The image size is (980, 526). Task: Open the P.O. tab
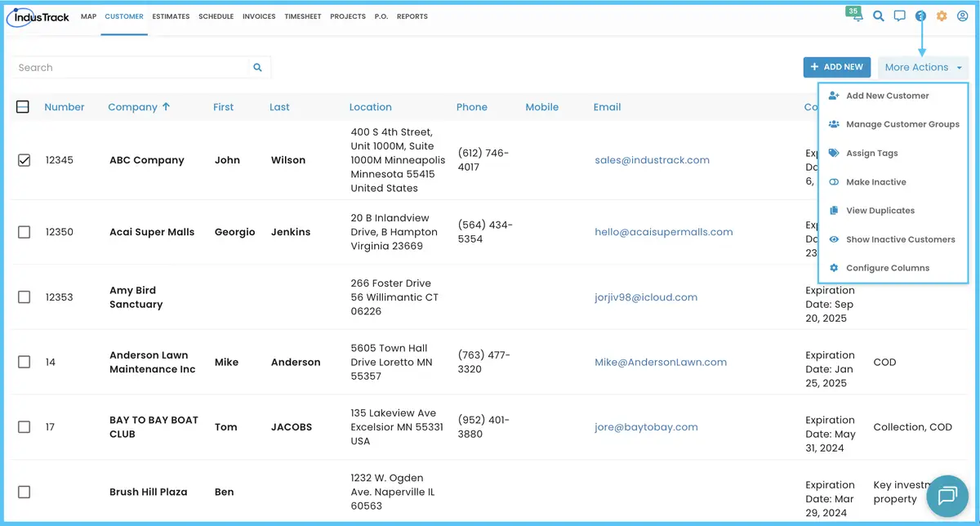[x=381, y=16]
